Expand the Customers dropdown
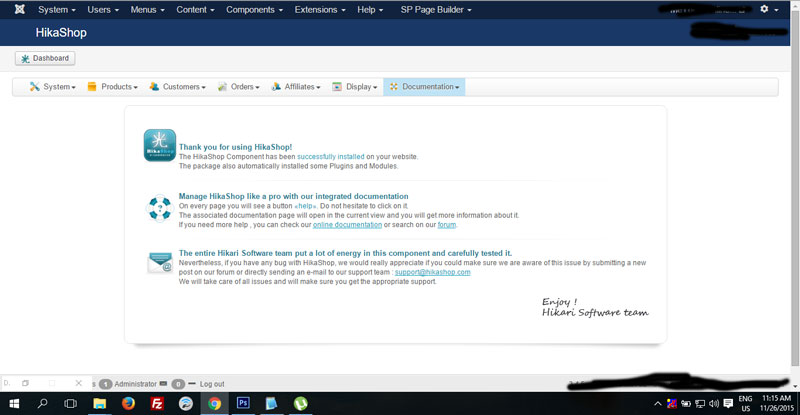This screenshot has height=415, width=800. (178, 87)
